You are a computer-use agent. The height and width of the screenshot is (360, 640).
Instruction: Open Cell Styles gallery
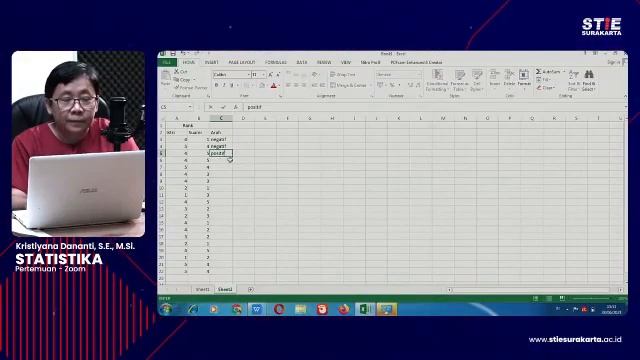click(x=477, y=80)
